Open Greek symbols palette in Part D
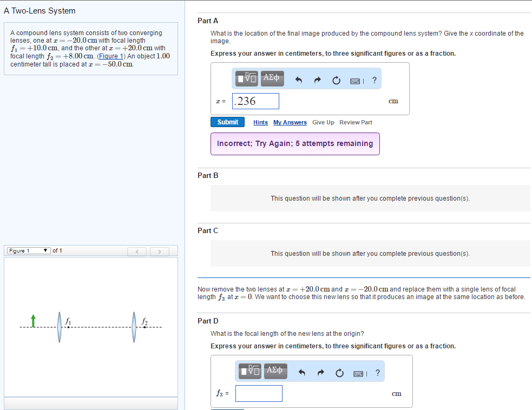Screen dimensions: 532x410 pos(274,371)
